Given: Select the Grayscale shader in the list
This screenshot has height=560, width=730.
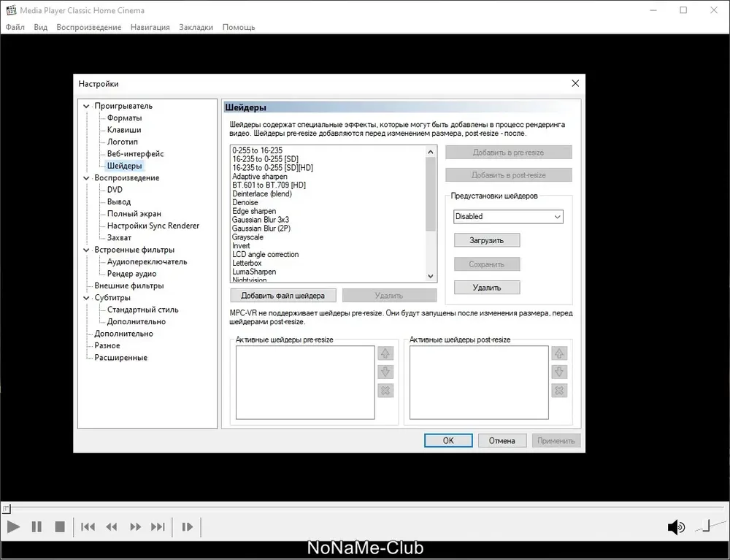Looking at the screenshot, I should coord(247,237).
